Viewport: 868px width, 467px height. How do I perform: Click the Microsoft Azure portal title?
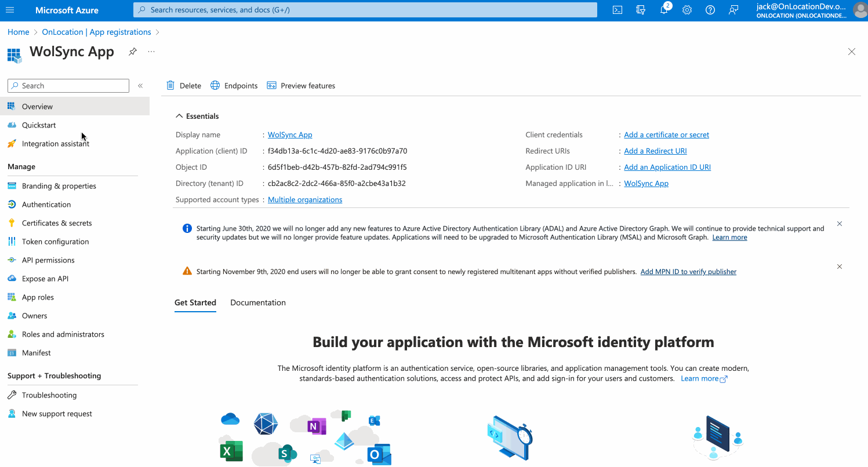tap(67, 10)
